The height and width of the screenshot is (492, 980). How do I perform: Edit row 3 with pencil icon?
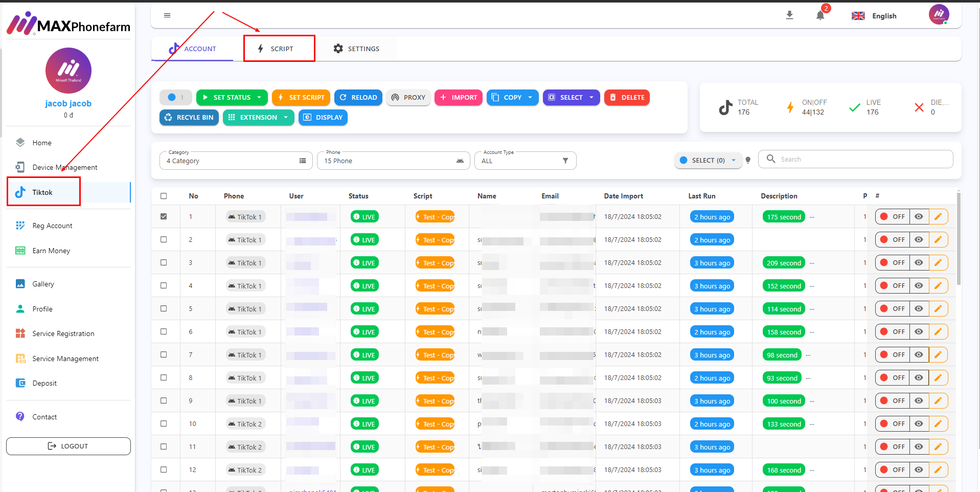click(938, 262)
